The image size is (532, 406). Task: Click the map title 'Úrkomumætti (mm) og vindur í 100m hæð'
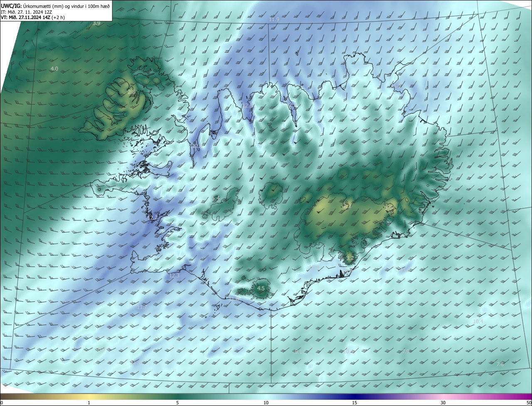point(66,6)
